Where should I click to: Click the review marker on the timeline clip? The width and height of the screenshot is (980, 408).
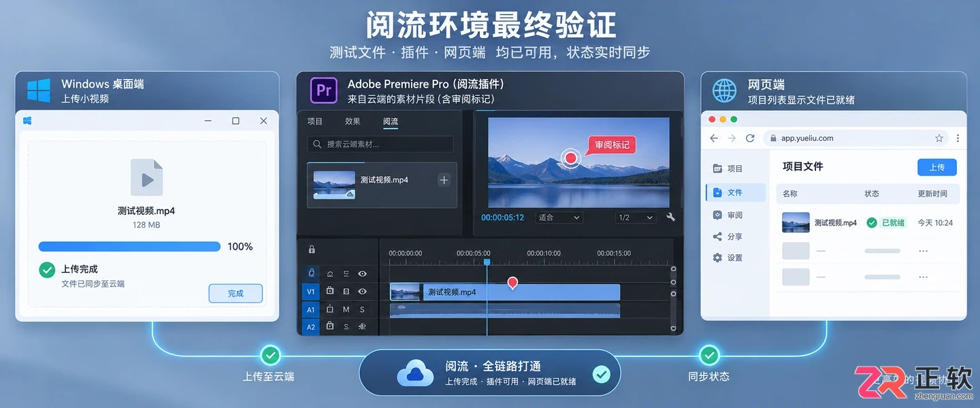click(x=512, y=283)
